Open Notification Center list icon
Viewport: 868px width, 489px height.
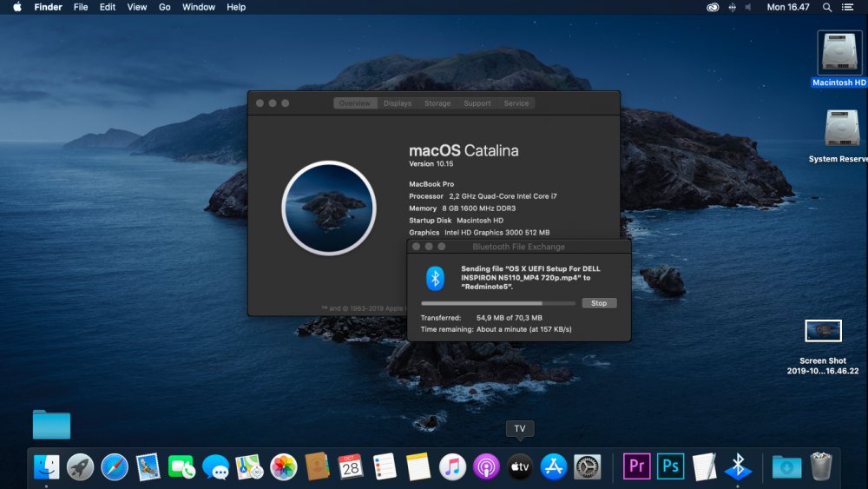click(847, 7)
